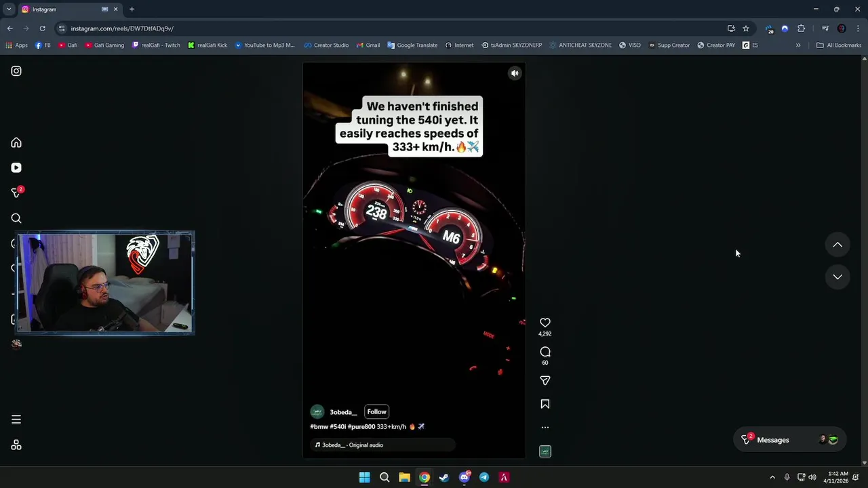This screenshot has width=868, height=488.
Task: Open a new browser tab
Action: click(132, 9)
